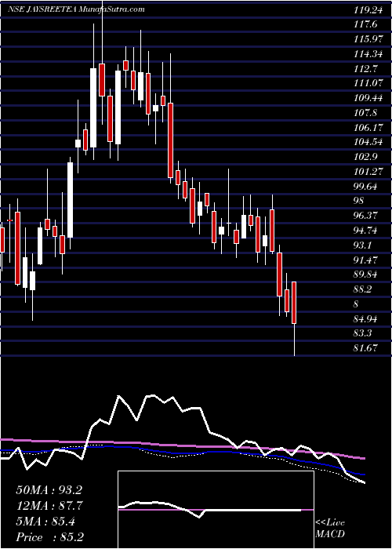Click the 114.34 price axis label

coord(368,54)
